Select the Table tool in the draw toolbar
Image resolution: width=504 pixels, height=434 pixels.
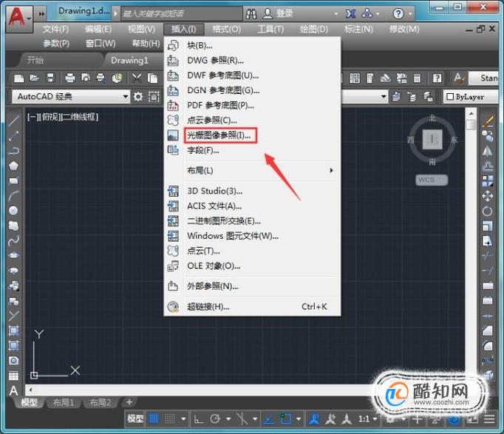(13, 376)
